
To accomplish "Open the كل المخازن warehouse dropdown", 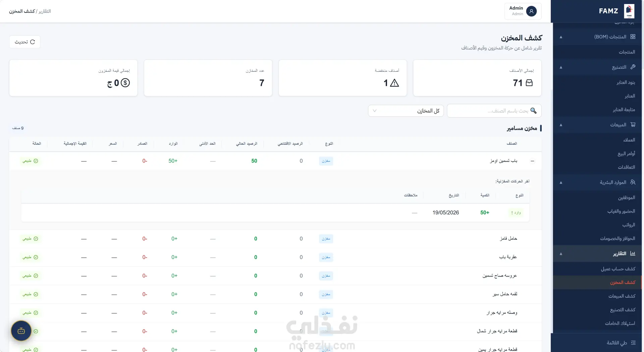I will tap(406, 111).
